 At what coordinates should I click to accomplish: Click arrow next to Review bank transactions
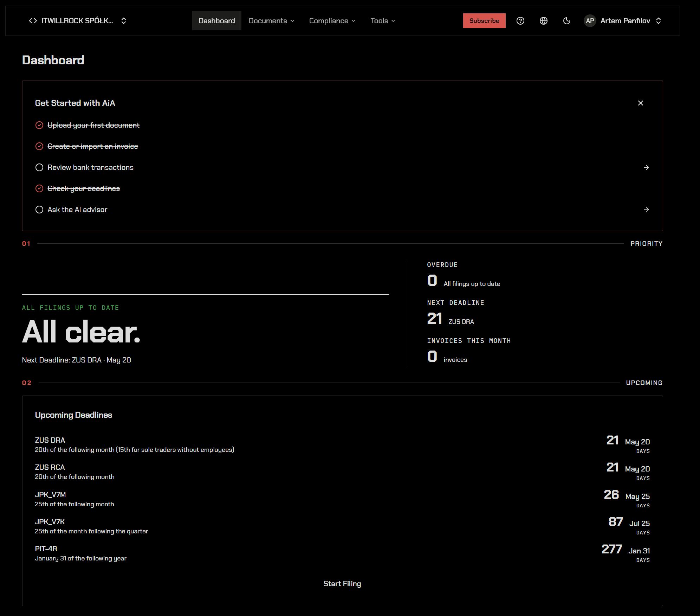pyautogui.click(x=646, y=168)
